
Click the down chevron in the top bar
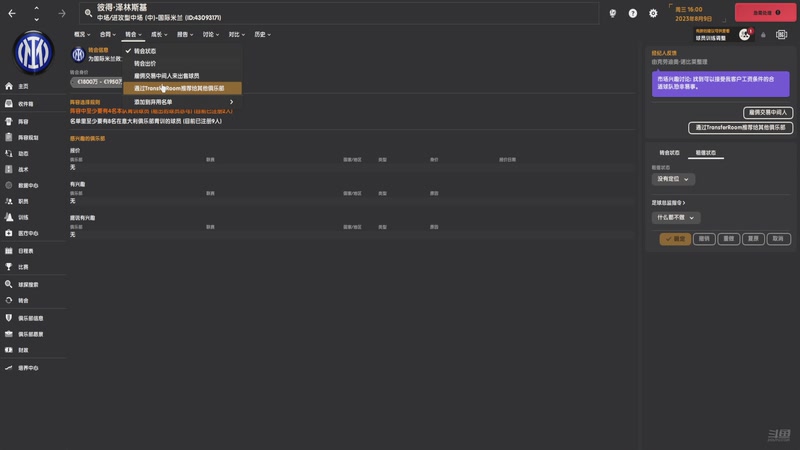pos(36,19)
